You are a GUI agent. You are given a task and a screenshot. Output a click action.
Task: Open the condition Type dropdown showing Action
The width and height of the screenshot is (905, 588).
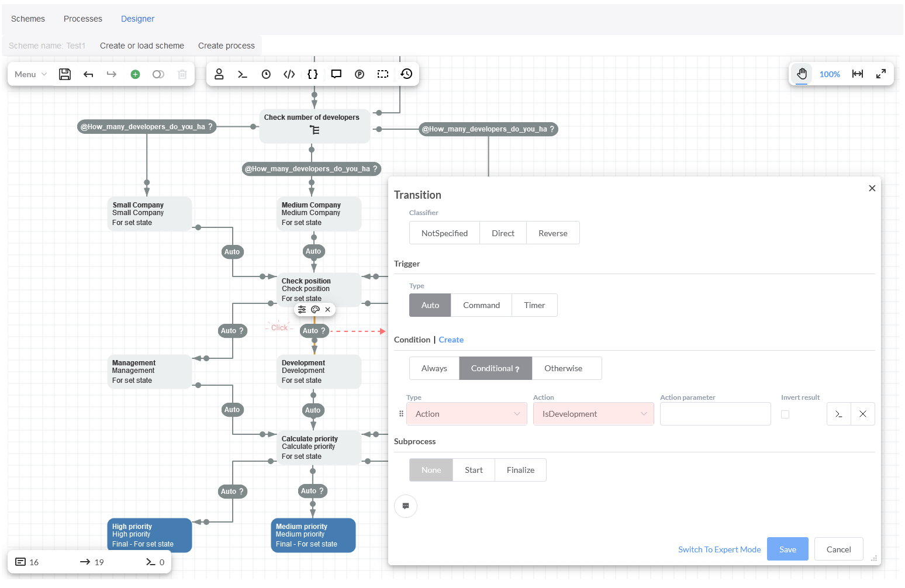click(467, 414)
